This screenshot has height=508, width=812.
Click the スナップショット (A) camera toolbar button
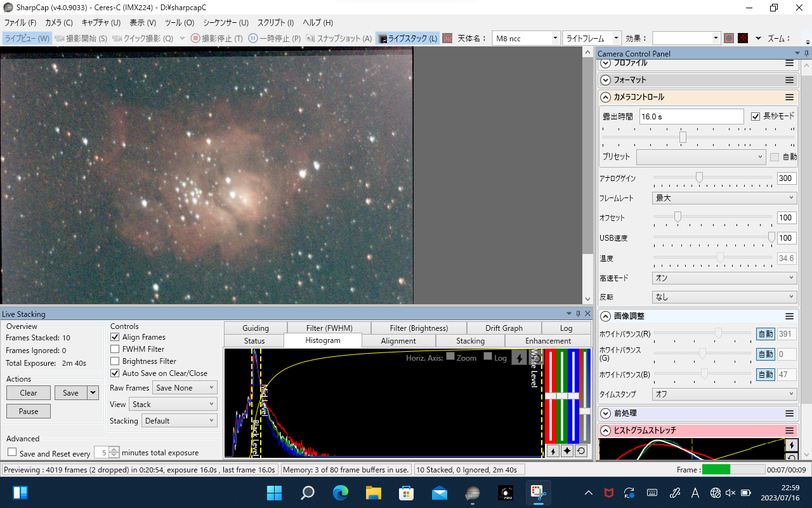[x=339, y=38]
